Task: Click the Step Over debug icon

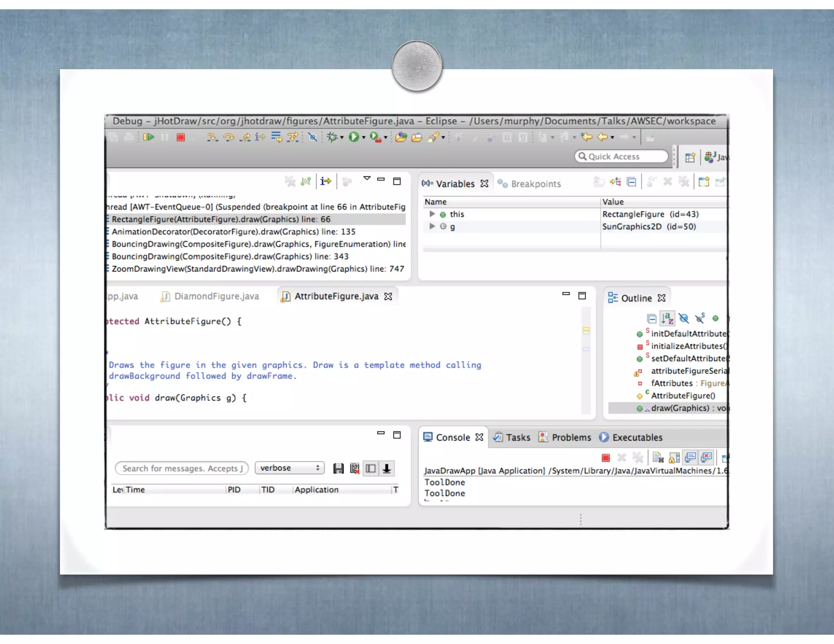Action: click(229, 137)
